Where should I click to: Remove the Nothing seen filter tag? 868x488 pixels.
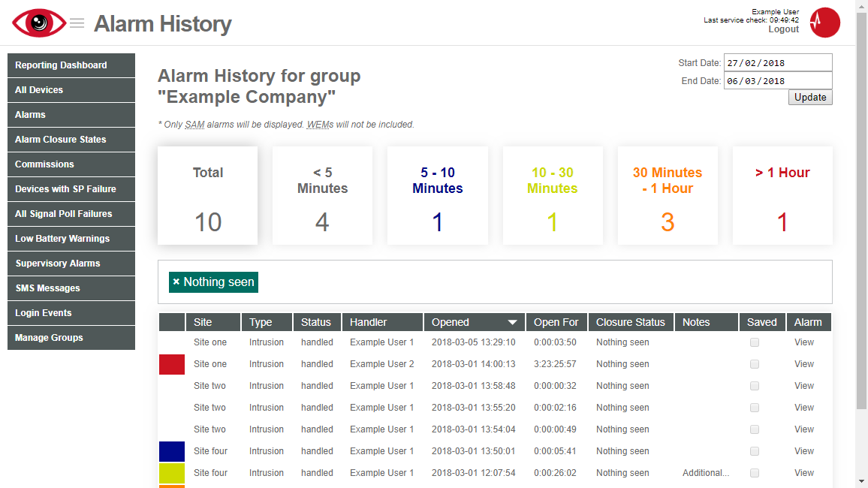[176, 282]
